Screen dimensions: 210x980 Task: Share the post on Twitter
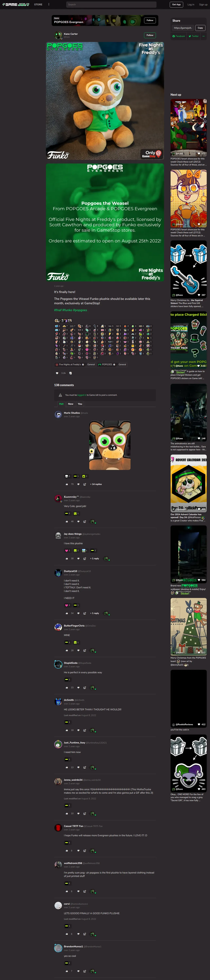tap(194, 36)
